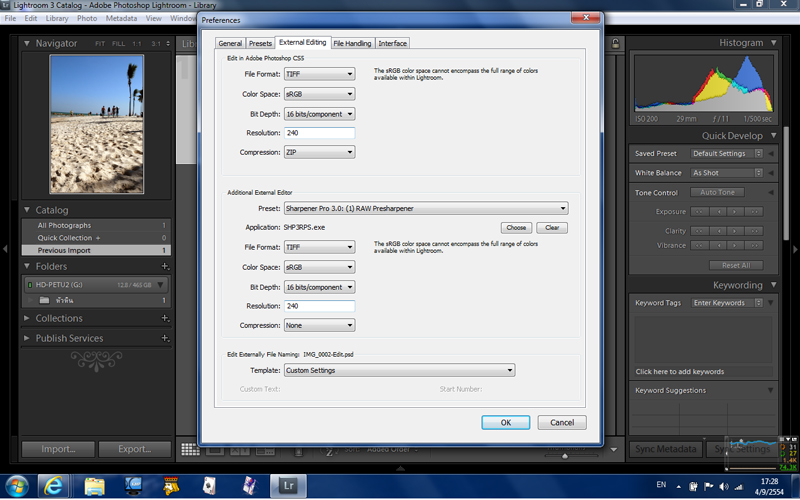Open File Format dropdown under Edit in Photoshop
This screenshot has width=800, height=500.
pos(319,74)
